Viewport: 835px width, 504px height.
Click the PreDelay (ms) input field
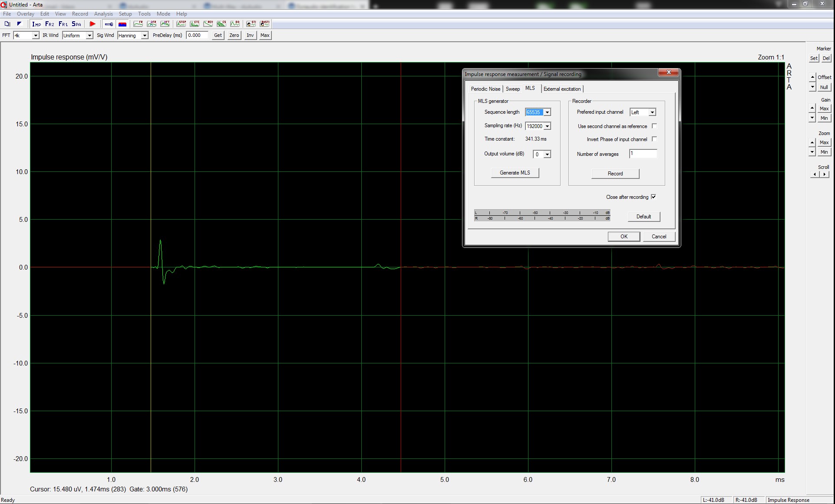pos(197,36)
